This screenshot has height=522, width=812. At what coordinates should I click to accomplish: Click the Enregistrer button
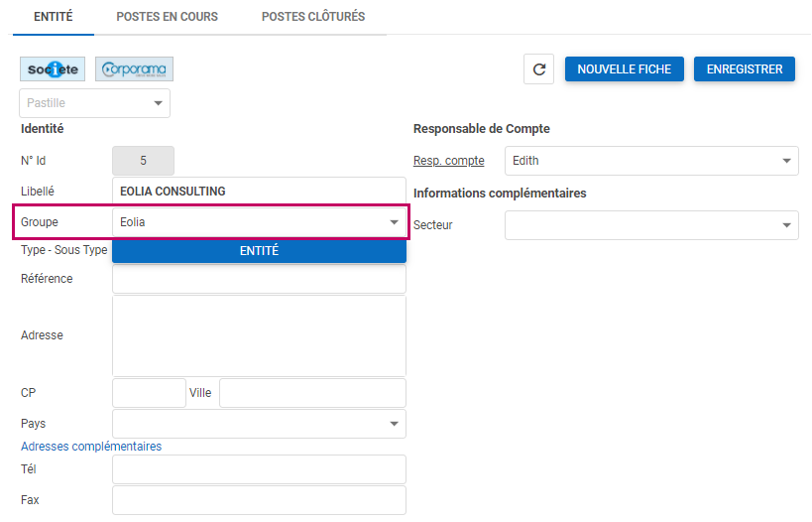pos(744,69)
